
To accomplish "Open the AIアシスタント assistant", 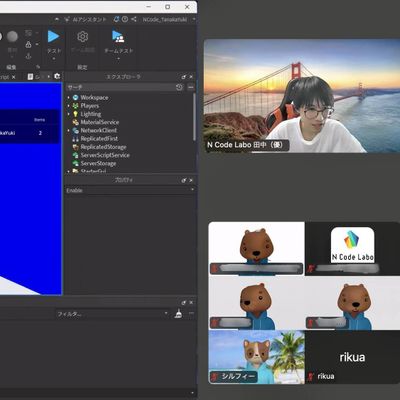I will 85,19.
